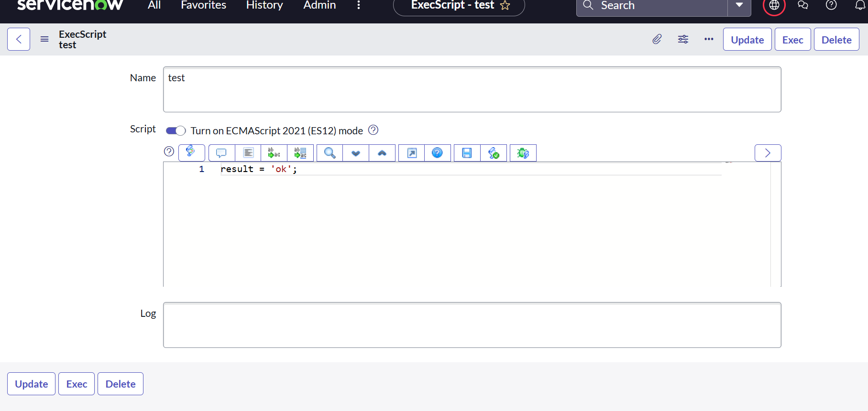Image resolution: width=868 pixels, height=411 pixels.
Task: Go back with the header arrow button
Action: tap(19, 39)
